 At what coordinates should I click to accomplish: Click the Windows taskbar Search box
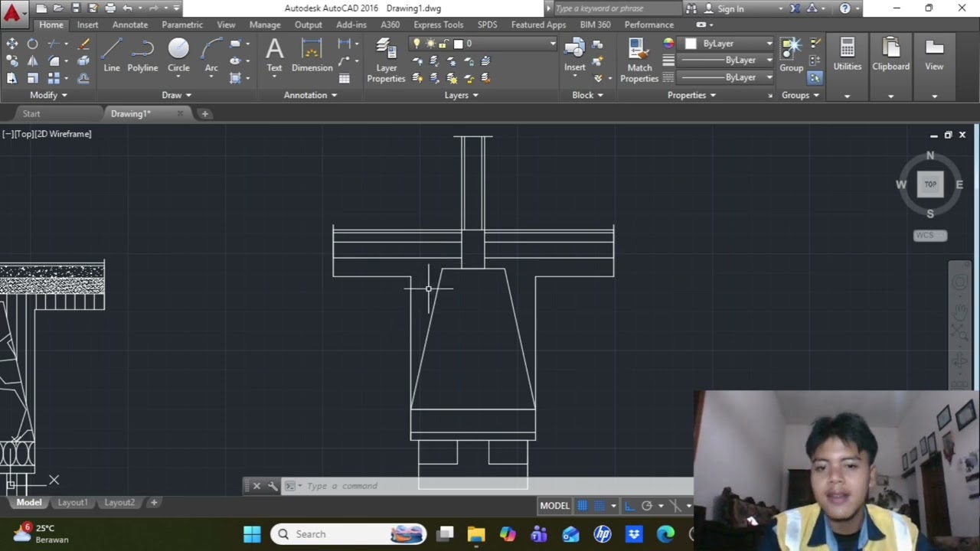point(348,534)
